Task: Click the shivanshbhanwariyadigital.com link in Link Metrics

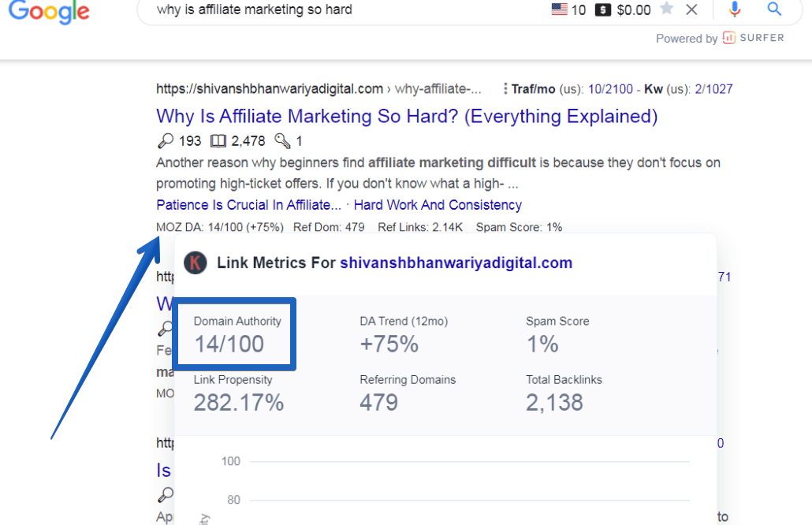Action: 456,263
